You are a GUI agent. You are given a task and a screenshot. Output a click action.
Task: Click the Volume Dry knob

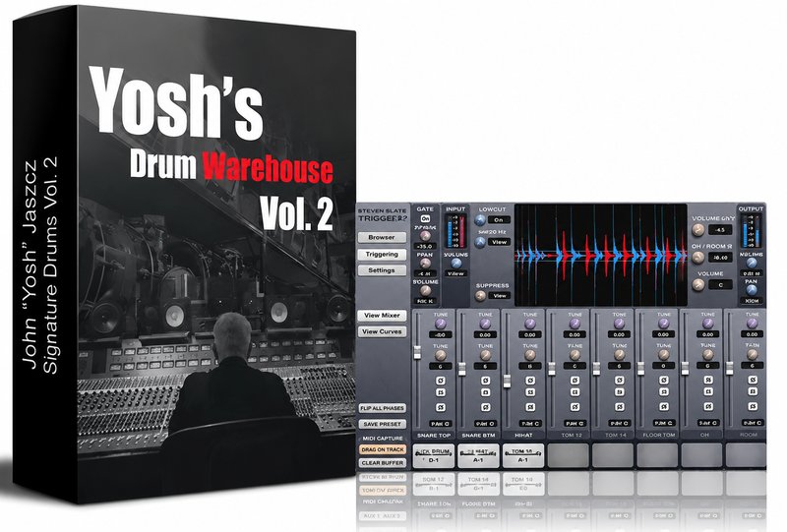(697, 230)
